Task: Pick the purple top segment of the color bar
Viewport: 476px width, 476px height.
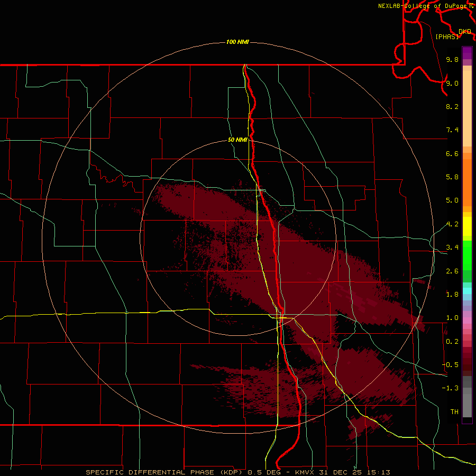Action: pyautogui.click(x=467, y=53)
